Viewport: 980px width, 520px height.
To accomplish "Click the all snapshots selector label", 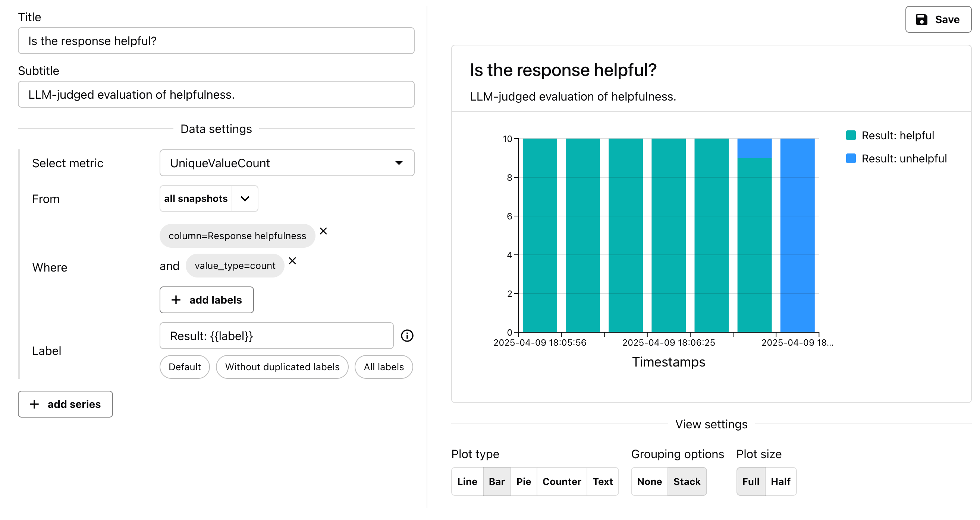I will [195, 199].
